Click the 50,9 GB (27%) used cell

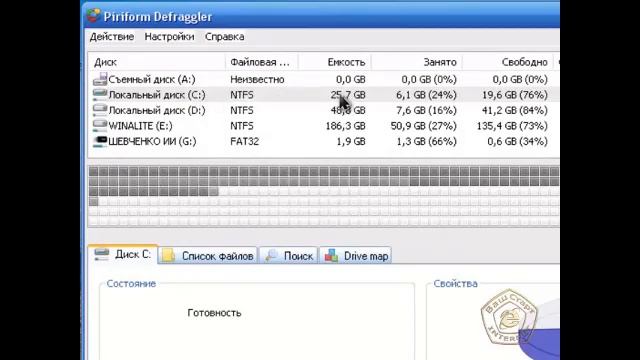424,126
